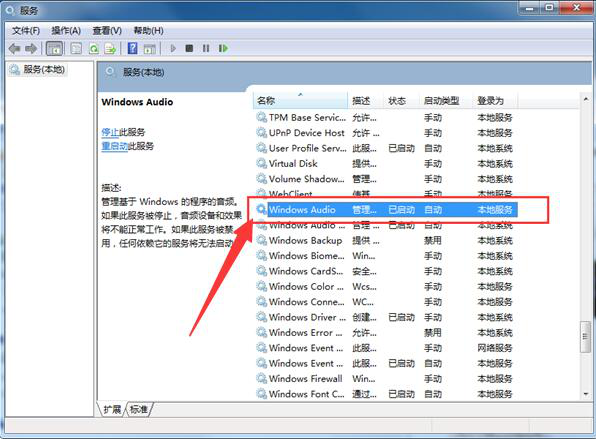
Task: Sort by the 名称 column header
Action: coord(300,101)
